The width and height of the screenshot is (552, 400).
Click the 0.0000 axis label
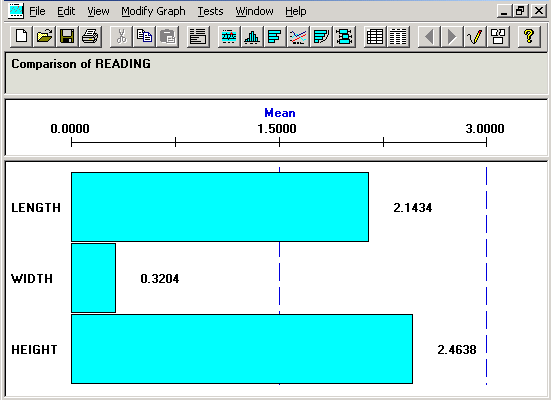coord(70,129)
